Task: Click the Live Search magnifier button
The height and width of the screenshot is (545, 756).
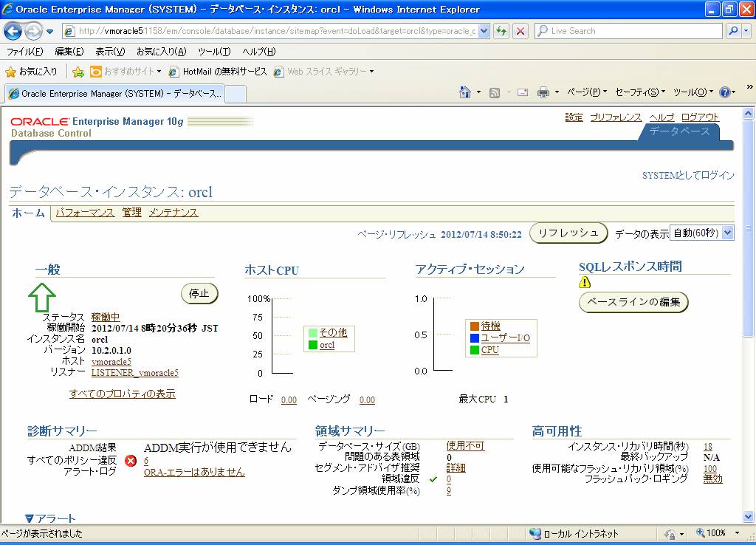Action: coord(733,31)
